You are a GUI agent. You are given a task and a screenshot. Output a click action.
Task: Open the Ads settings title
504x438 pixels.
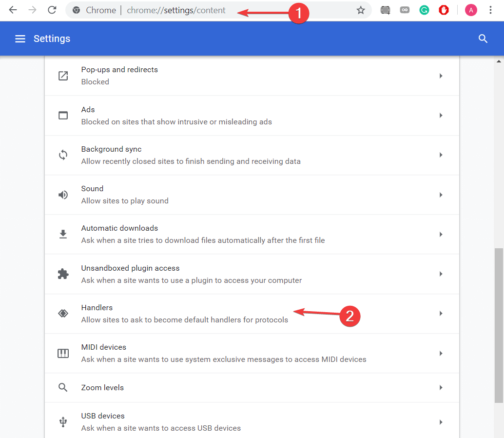tap(88, 109)
